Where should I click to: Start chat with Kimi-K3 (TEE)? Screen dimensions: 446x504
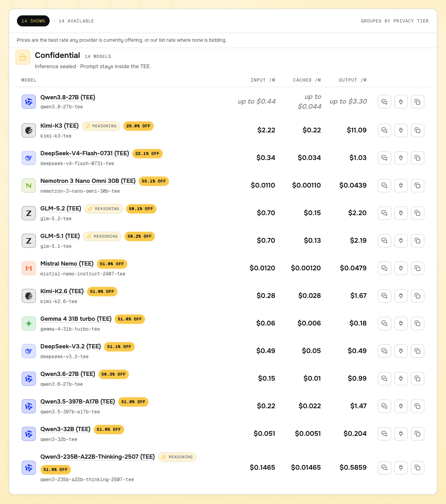tap(385, 130)
